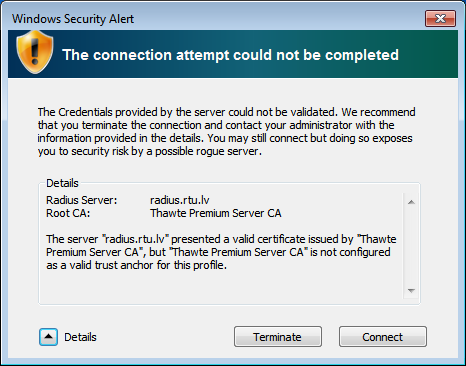Collapse details using the arrow toggle button
The height and width of the screenshot is (366, 466).
48,337
